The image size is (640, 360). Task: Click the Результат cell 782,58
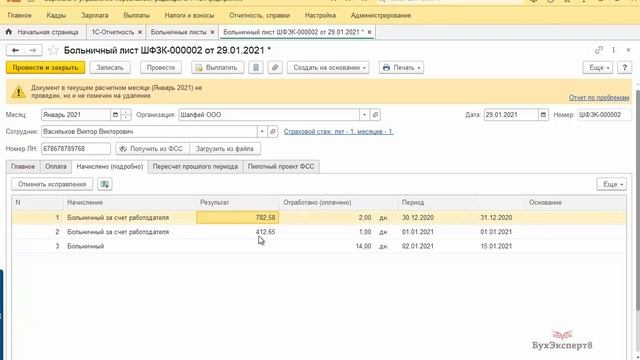click(x=238, y=218)
